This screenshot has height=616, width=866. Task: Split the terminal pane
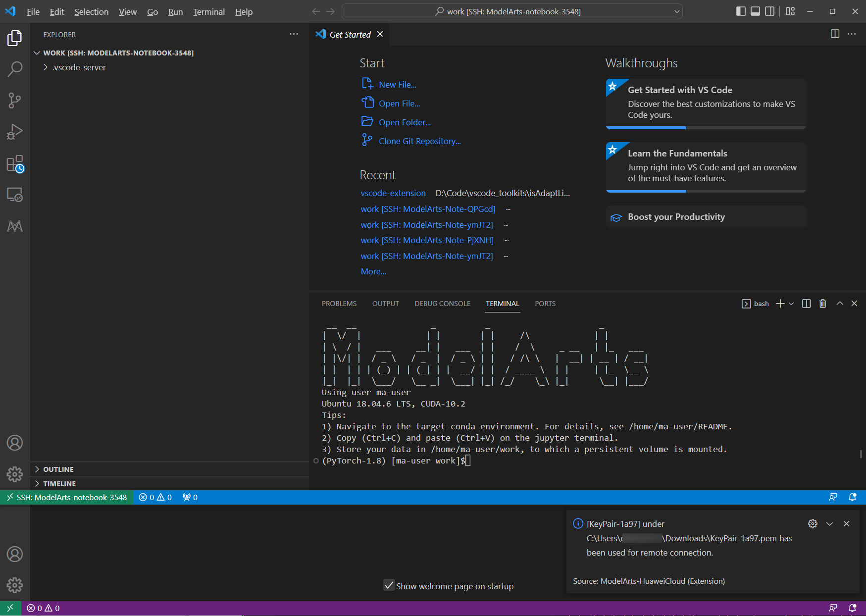(806, 304)
